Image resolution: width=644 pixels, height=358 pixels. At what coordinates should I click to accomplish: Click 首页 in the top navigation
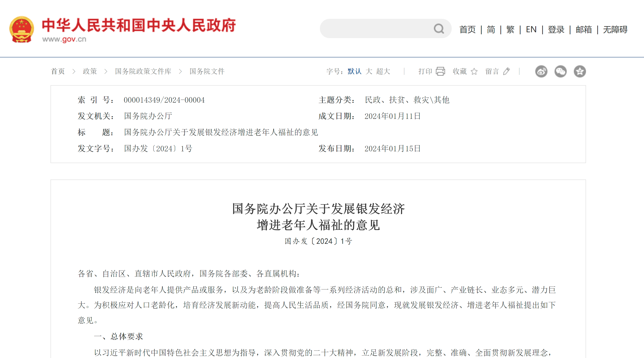(467, 29)
